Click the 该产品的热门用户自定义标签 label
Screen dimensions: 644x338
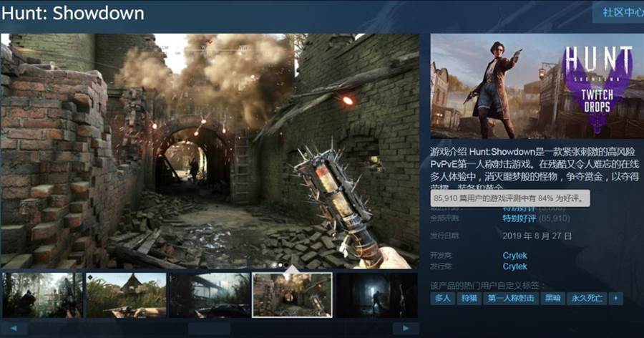point(488,285)
